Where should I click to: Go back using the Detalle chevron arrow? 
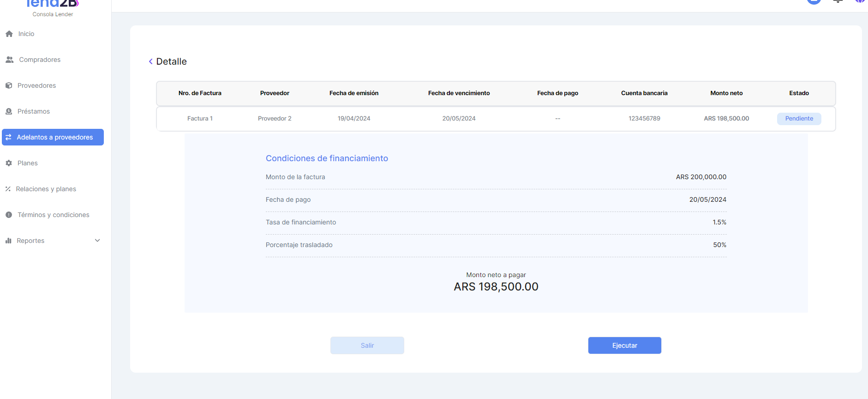[150, 61]
